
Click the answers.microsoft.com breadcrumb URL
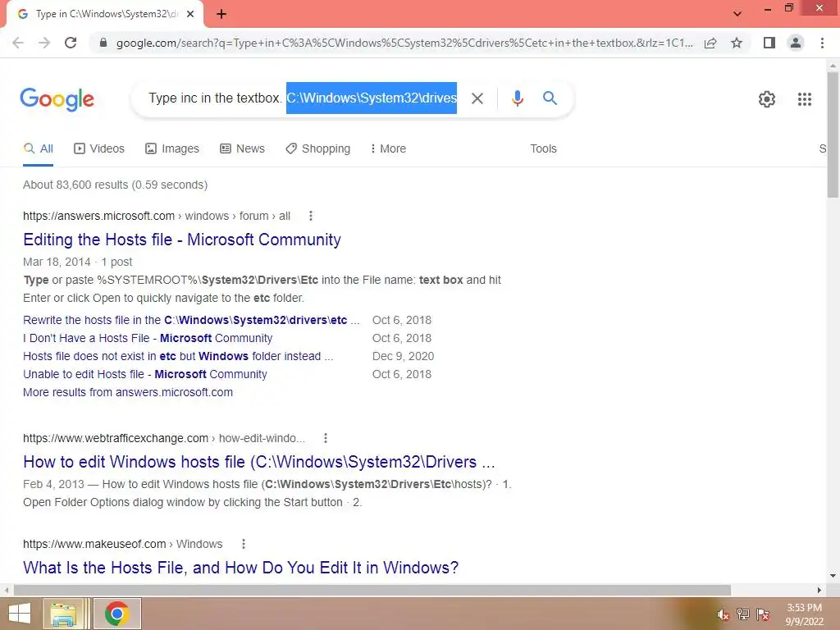(x=157, y=216)
